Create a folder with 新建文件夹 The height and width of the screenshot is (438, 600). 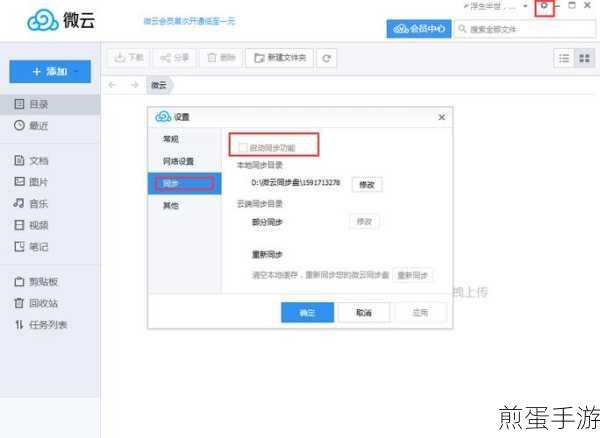click(280, 58)
